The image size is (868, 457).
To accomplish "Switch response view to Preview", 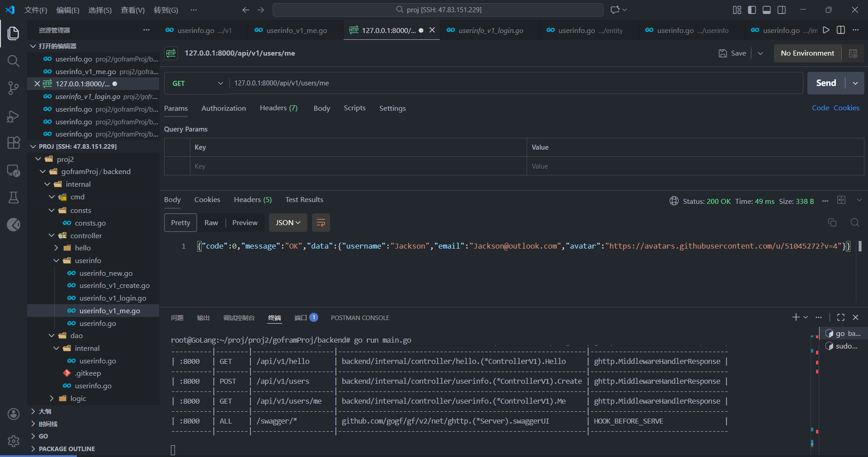I will coord(245,223).
